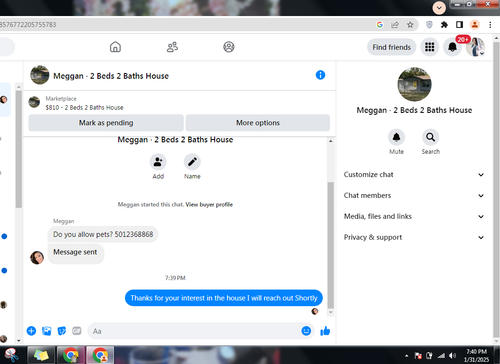Open the Friends icon in top navigation
Viewport: 500px width, 364px height.
point(172,47)
